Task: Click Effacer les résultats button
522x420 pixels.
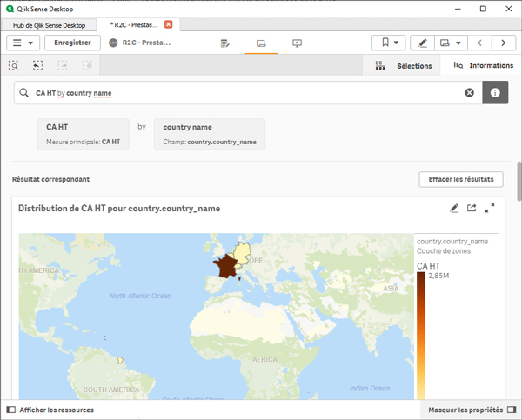Action: click(x=461, y=179)
